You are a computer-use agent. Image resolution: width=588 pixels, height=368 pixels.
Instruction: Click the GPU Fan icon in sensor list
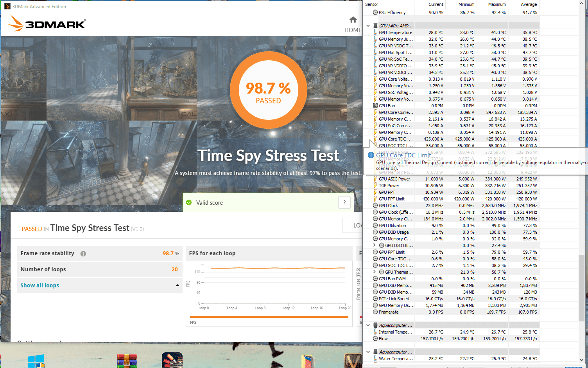[375, 106]
